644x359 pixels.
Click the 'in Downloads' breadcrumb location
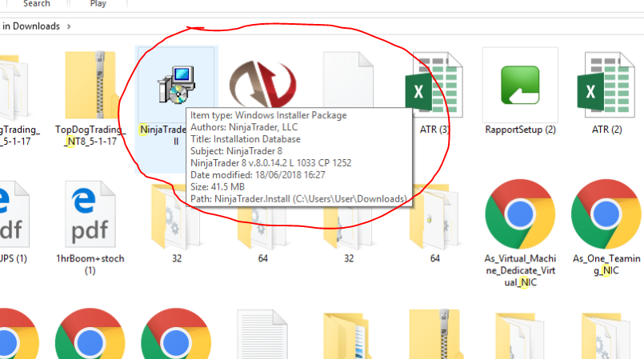click(x=31, y=26)
